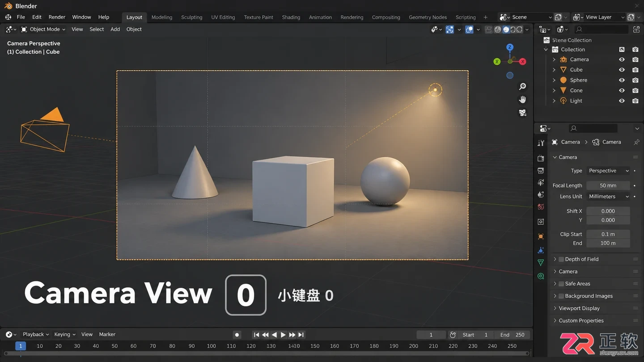Image resolution: width=644 pixels, height=362 pixels.
Task: Open the Marker menu in the timeline
Action: pos(107,334)
